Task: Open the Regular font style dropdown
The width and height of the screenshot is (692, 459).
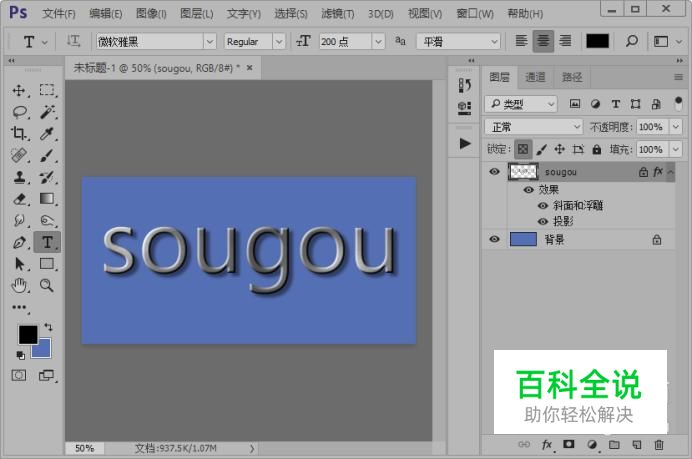Action: pos(279,41)
